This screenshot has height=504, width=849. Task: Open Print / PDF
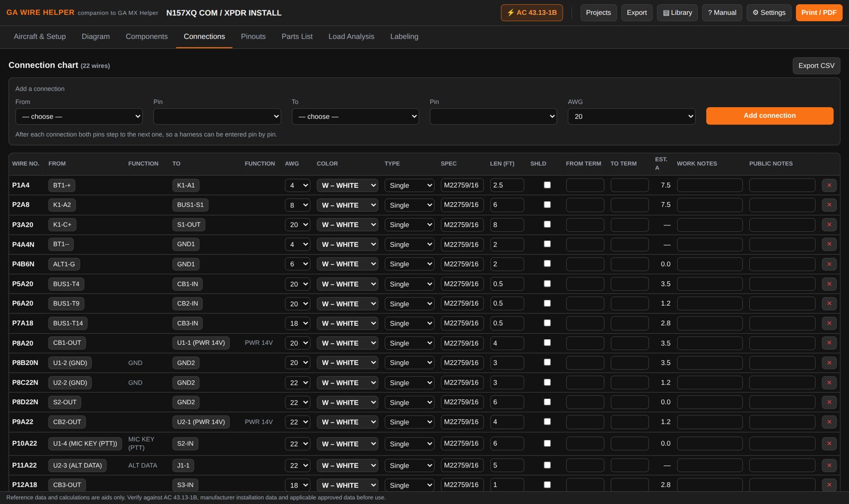pos(819,13)
